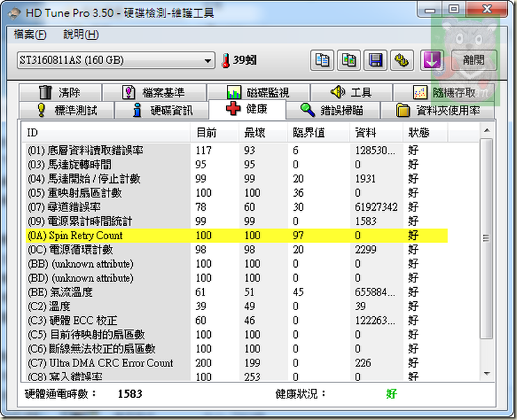Select the (09) 電源累計時間統計 row

pyautogui.click(x=237, y=221)
